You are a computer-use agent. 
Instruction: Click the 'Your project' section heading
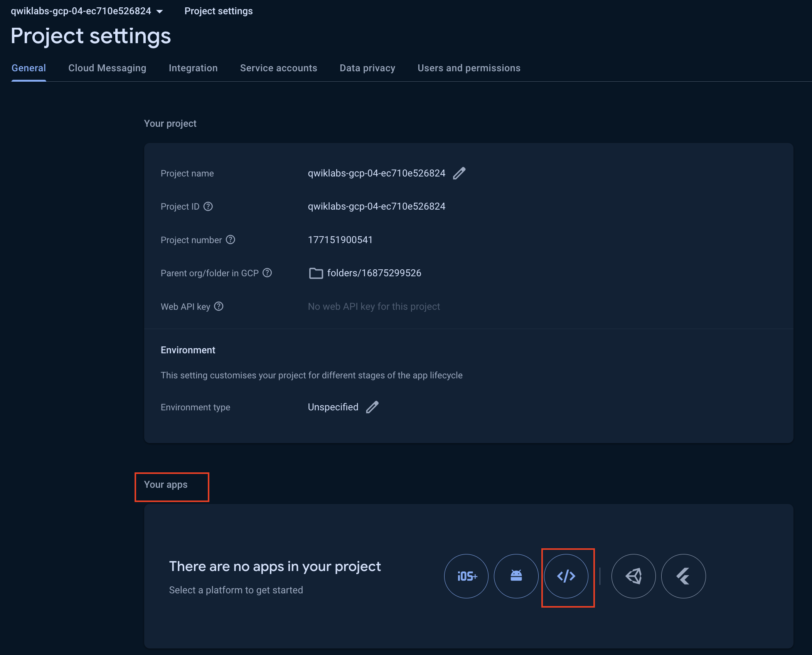click(x=170, y=124)
